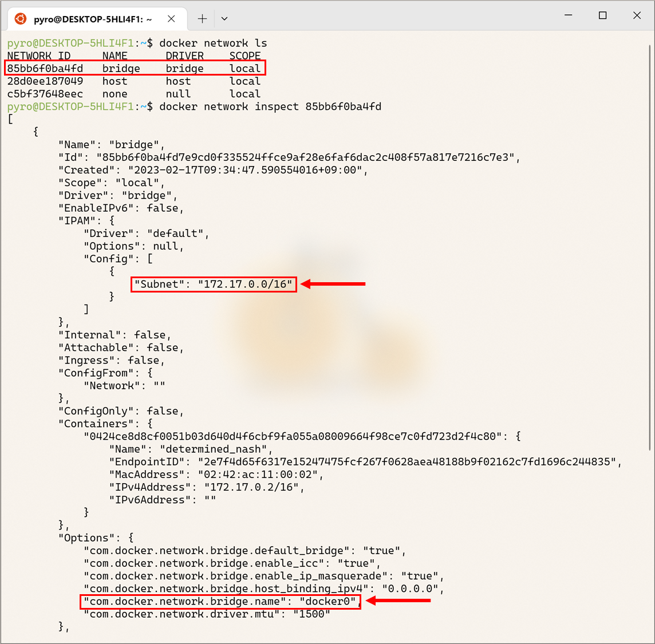Click the enable_ip_masquerade option line
This screenshot has height=644, width=655.
pyautogui.click(x=264, y=576)
